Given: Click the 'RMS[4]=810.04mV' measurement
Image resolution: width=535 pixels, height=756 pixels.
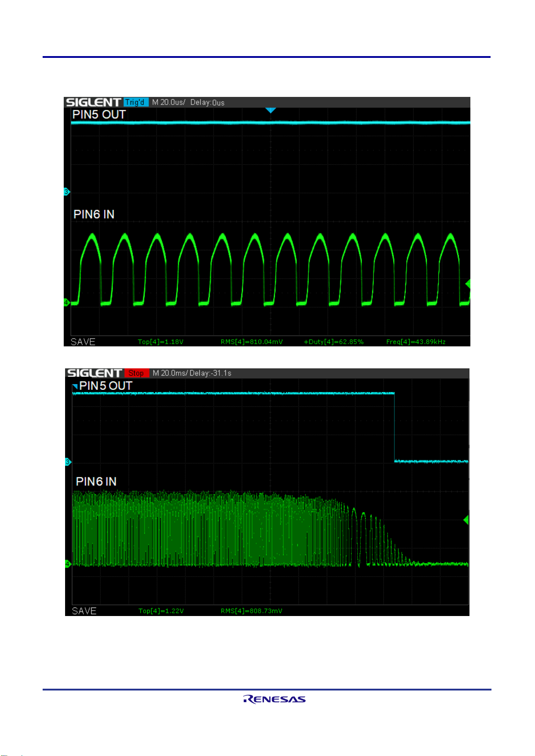Looking at the screenshot, I should (x=252, y=342).
